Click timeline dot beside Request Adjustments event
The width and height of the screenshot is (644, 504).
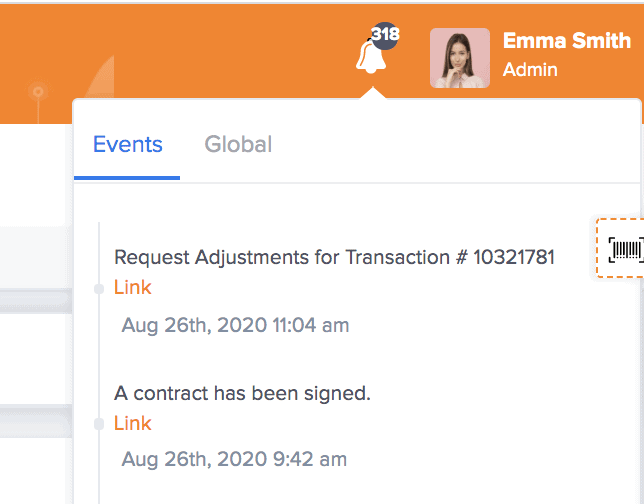tap(99, 289)
